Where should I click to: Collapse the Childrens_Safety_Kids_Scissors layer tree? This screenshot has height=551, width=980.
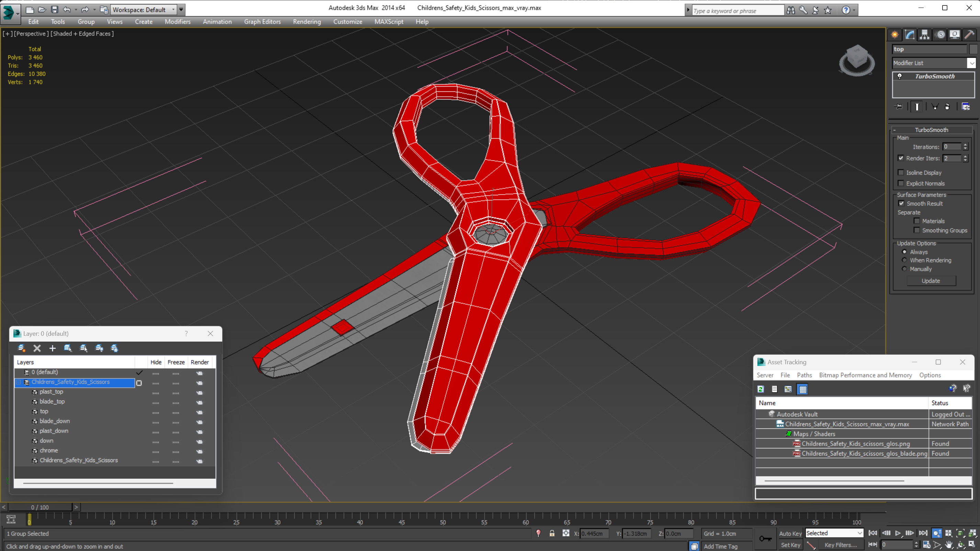[18, 382]
